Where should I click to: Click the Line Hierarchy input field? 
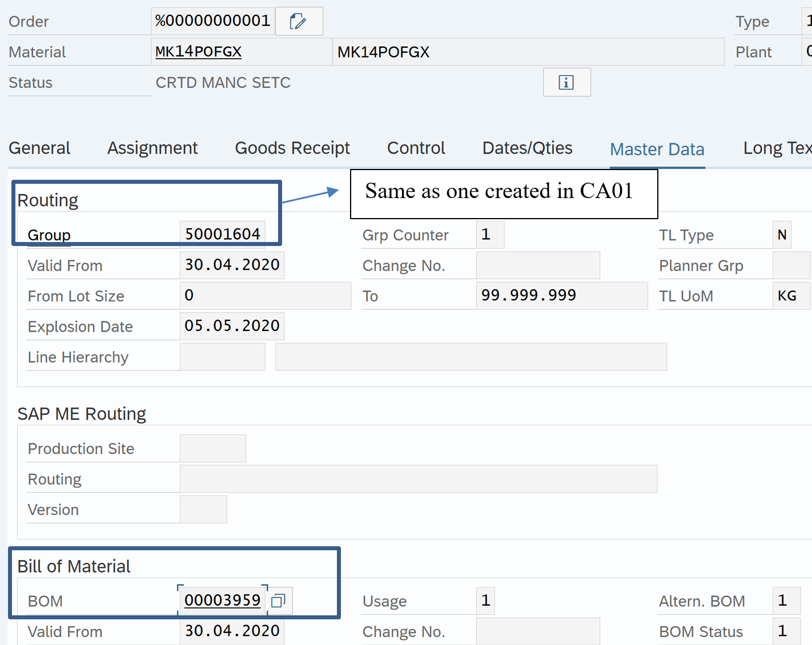click(x=222, y=357)
